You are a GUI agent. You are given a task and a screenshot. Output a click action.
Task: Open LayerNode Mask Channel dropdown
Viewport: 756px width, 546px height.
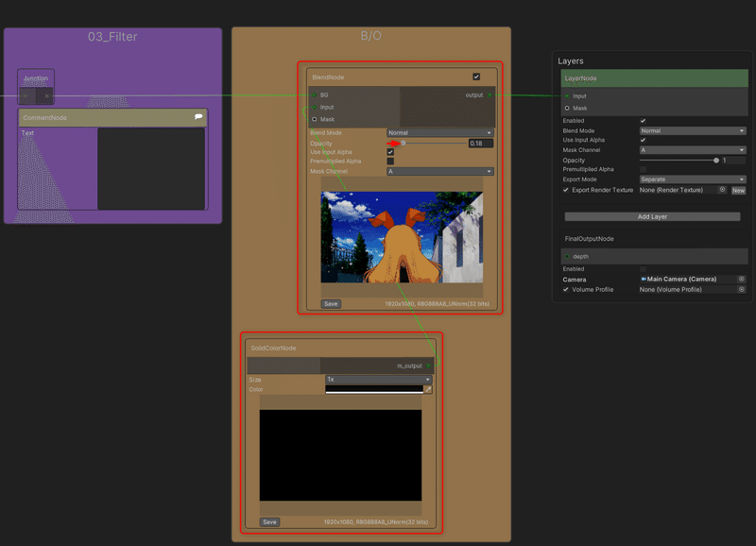pyautogui.click(x=693, y=150)
